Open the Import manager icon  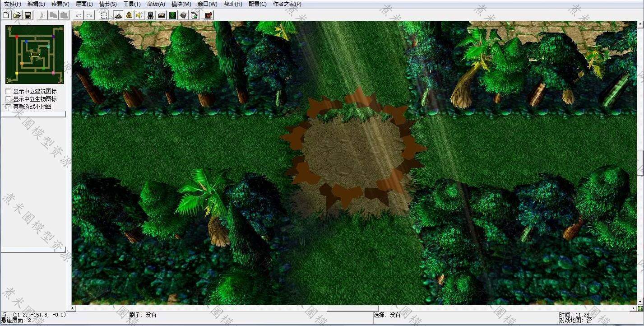(x=194, y=15)
